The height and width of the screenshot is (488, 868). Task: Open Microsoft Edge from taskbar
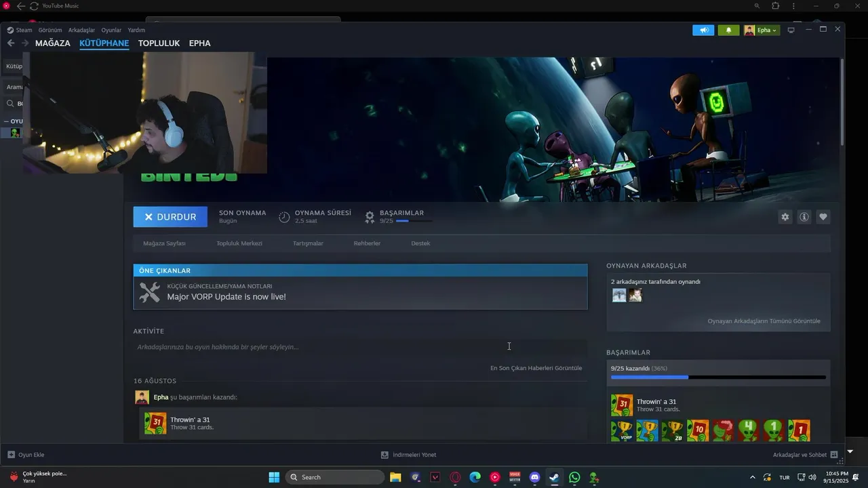point(475,477)
